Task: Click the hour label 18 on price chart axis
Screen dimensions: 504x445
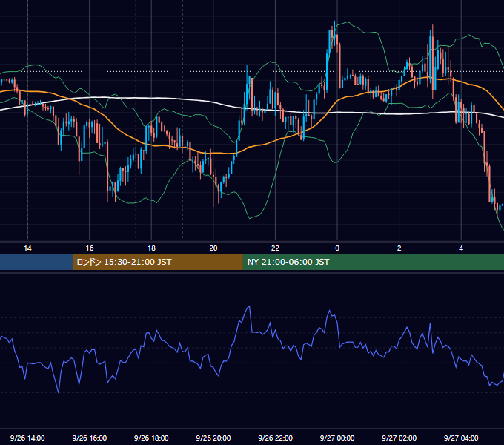Action: tap(151, 248)
